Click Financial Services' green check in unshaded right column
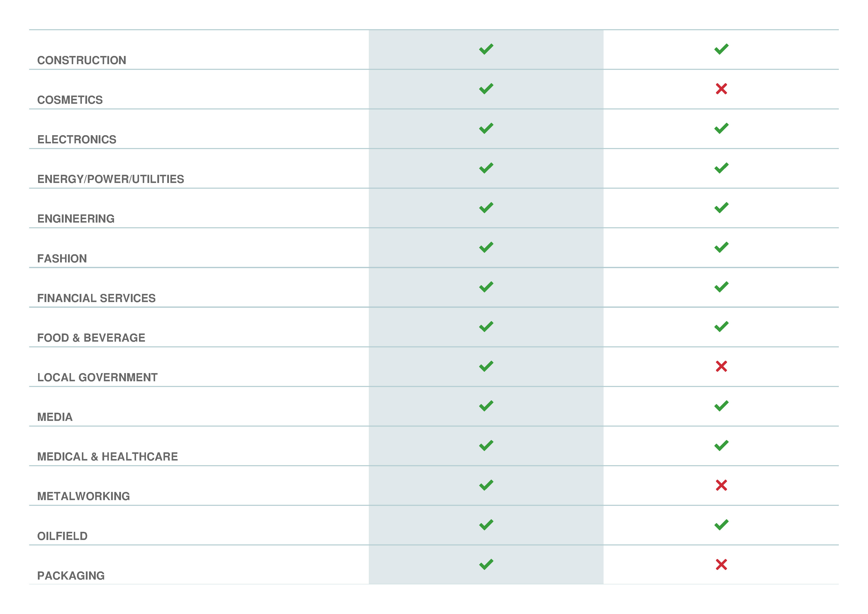Screen dimensions: 868x614 (721, 287)
